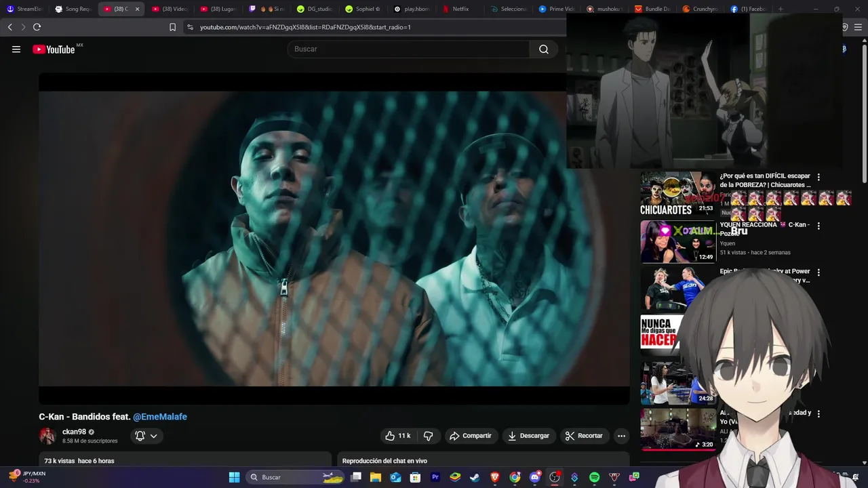The image size is (868, 488).
Task: Launch Steam from taskbar
Action: [475, 477]
